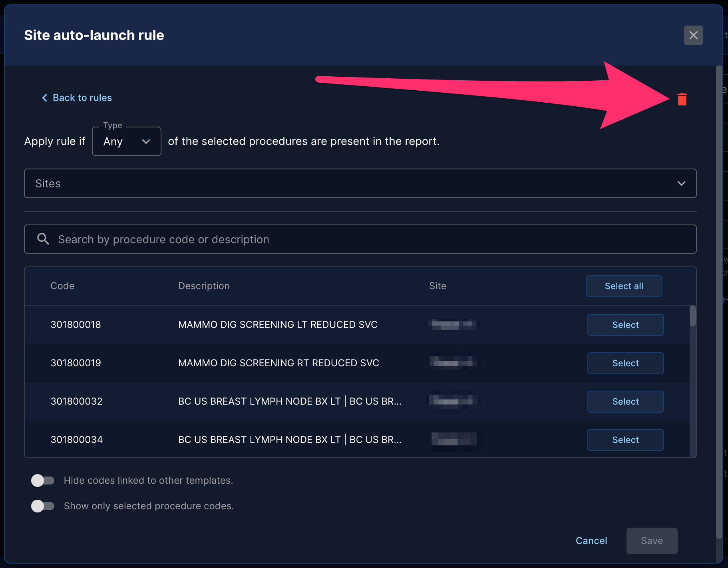Viewport: 728px width, 568px height.
Task: Click the red trash delete icon
Action: [682, 99]
